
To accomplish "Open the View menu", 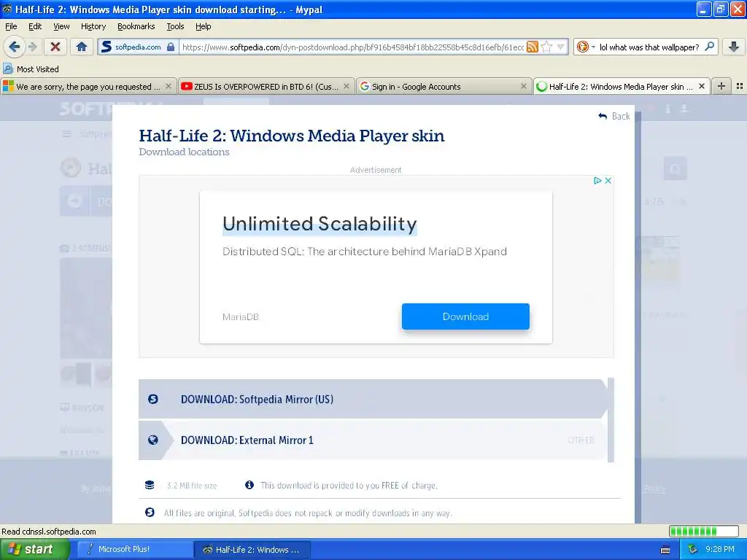I will [x=61, y=26].
